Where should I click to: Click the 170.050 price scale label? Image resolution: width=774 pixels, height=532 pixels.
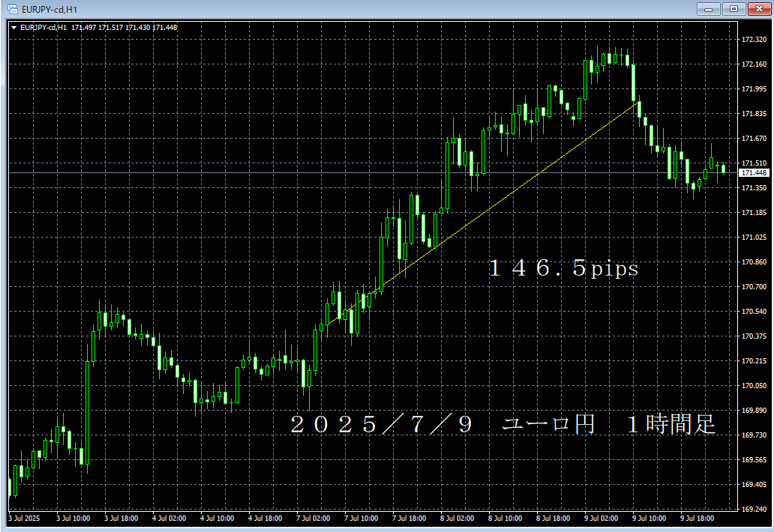point(753,386)
